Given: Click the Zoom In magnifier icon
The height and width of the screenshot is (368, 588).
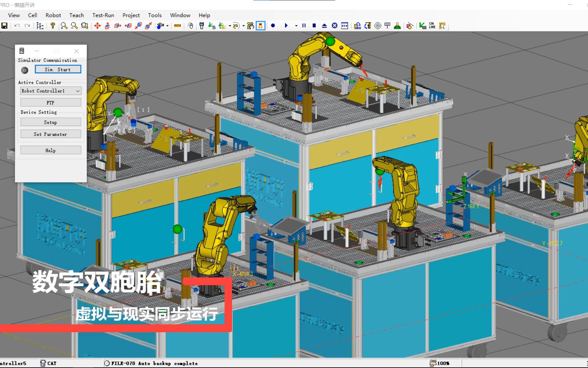Looking at the screenshot, I should tap(64, 26).
